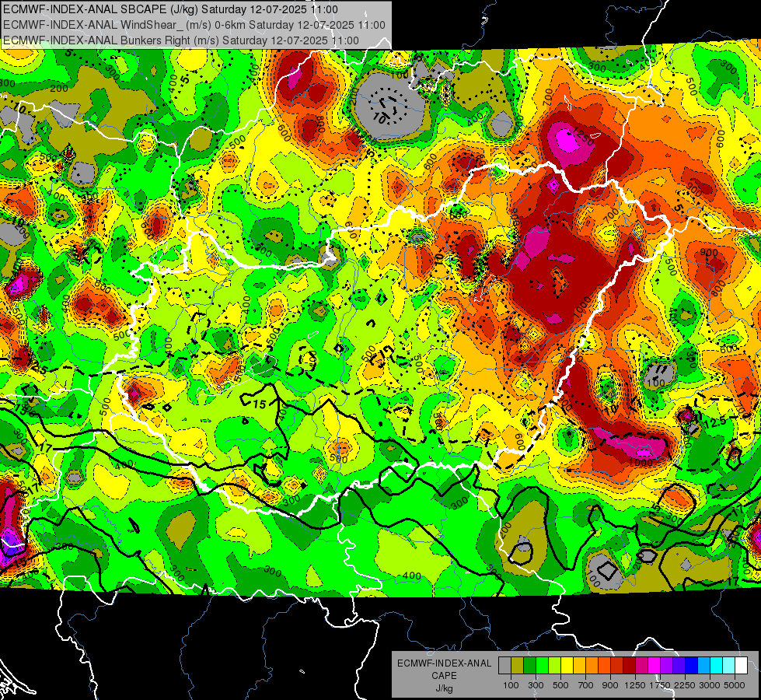
Task: Click the SBCAPE title line at top
Action: [170, 9]
